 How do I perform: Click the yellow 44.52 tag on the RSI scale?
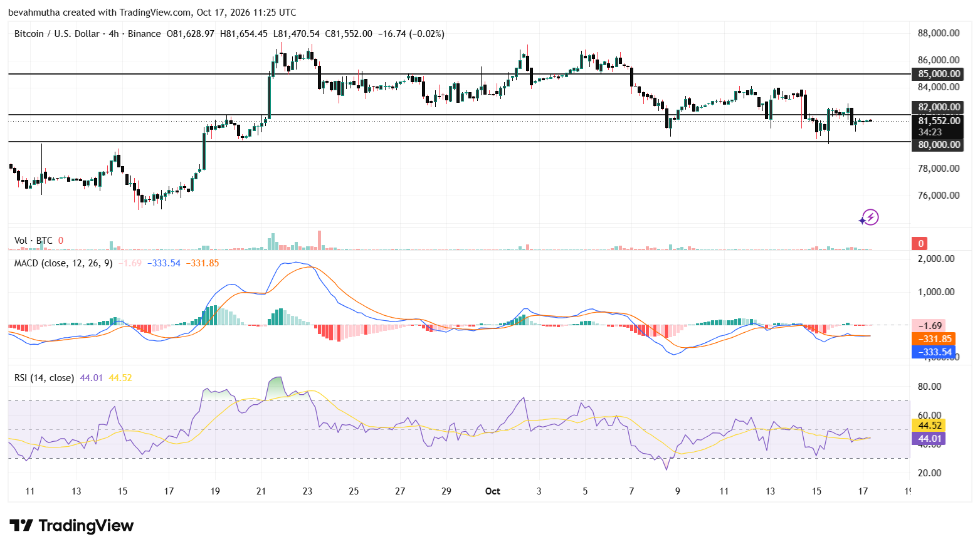[929, 426]
